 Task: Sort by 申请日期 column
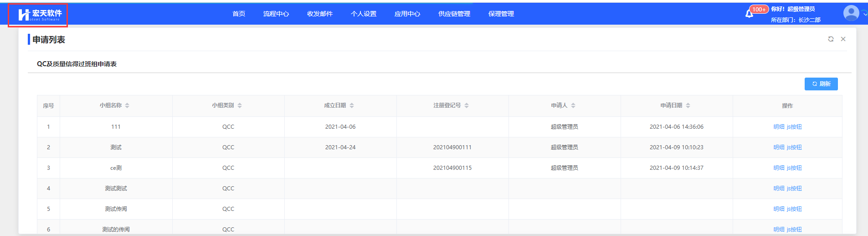coord(688,105)
